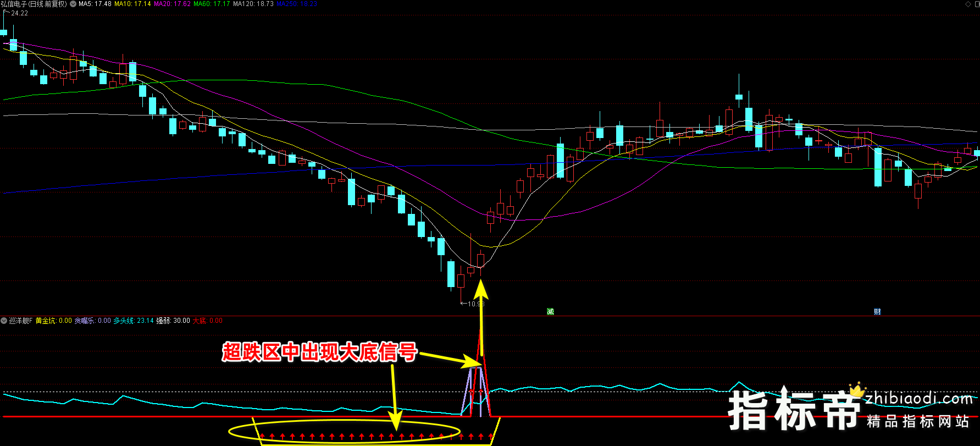Select the blue MA250: 18.23 label
The width and height of the screenshot is (980, 446).
coord(297,4)
